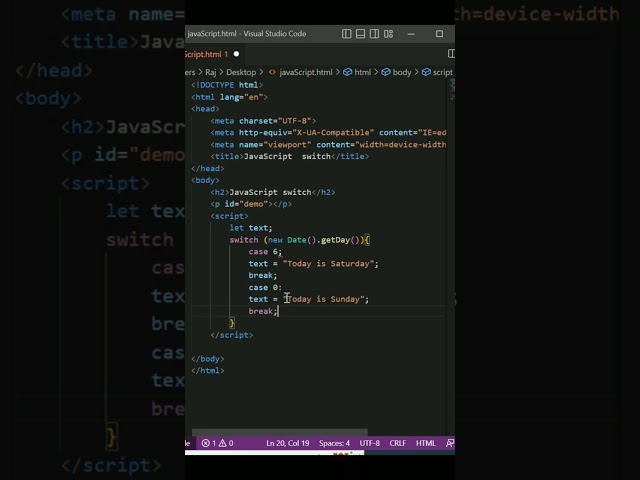Viewport: 640px width, 480px height.
Task: Change end of line sequence CRLF
Action: pos(398,443)
